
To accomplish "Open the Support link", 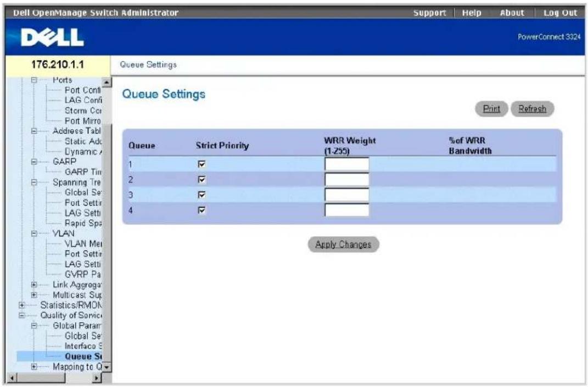I will tap(429, 13).
